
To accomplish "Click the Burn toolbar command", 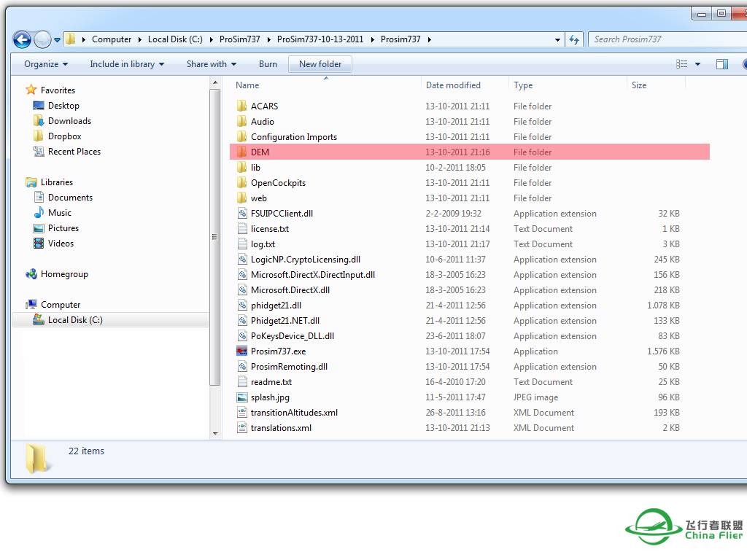I will [x=268, y=64].
